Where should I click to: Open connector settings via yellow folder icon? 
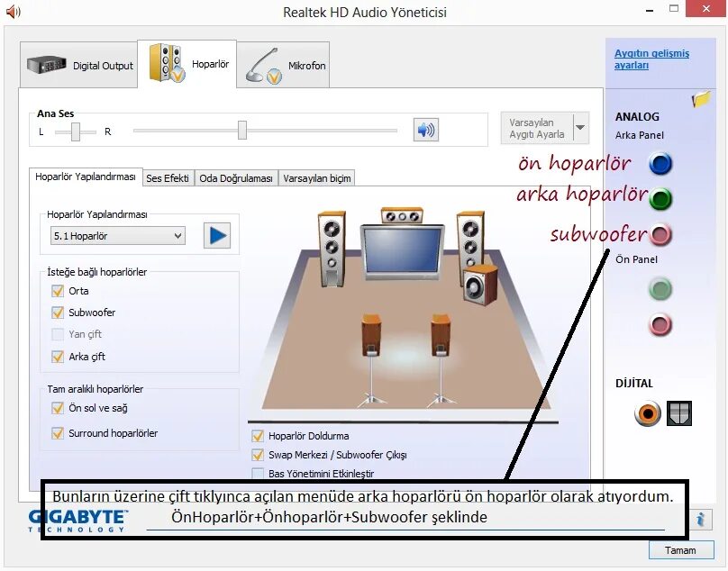[701, 98]
